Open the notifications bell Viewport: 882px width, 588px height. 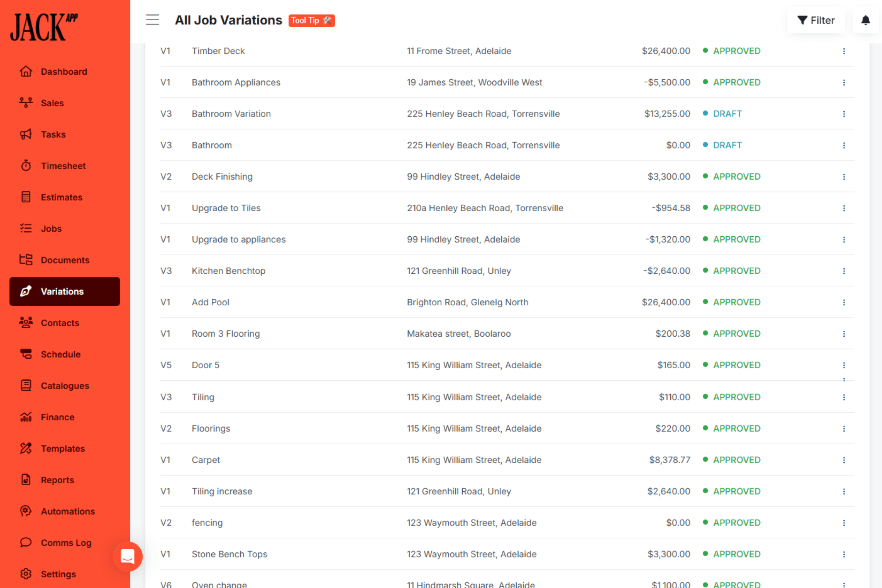pos(865,20)
